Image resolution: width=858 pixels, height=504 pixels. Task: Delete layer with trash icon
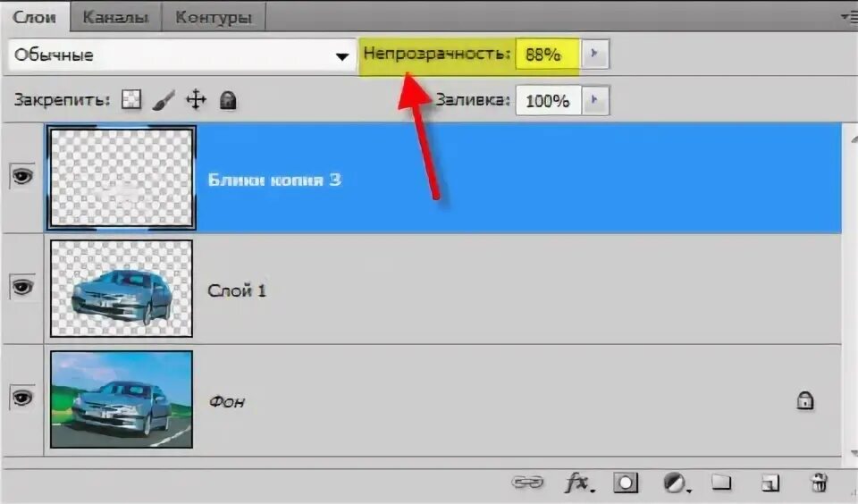pos(819,483)
